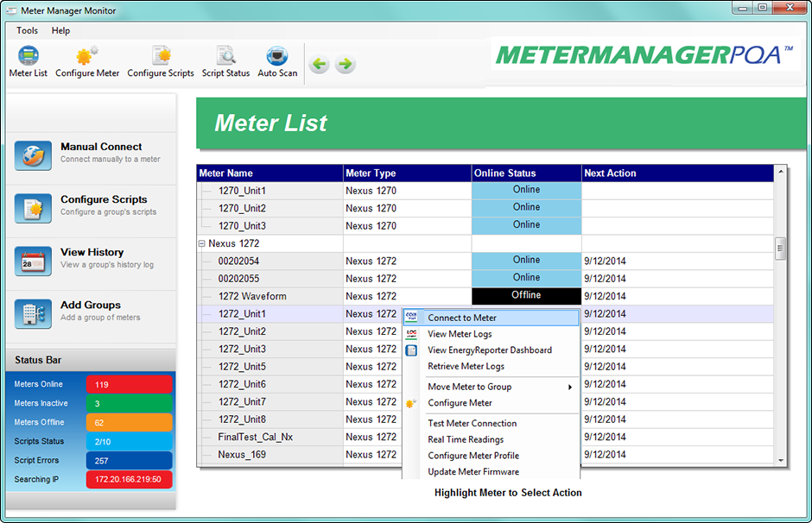Select the FinalTest_Cal_Nx meter
The height and width of the screenshot is (523, 812).
click(x=485, y=437)
